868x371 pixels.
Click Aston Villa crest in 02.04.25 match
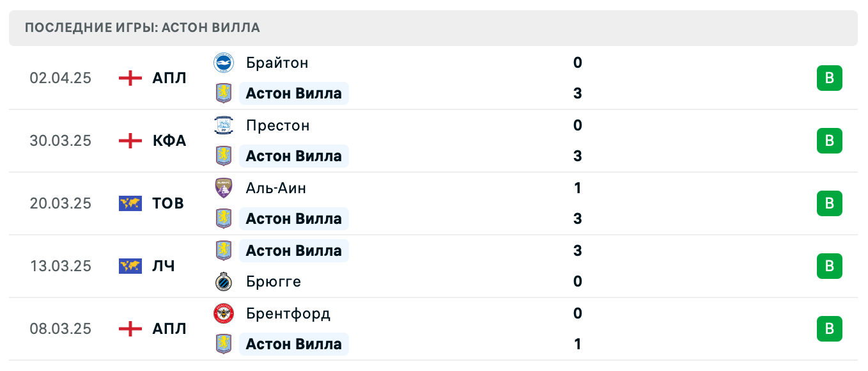click(x=224, y=93)
